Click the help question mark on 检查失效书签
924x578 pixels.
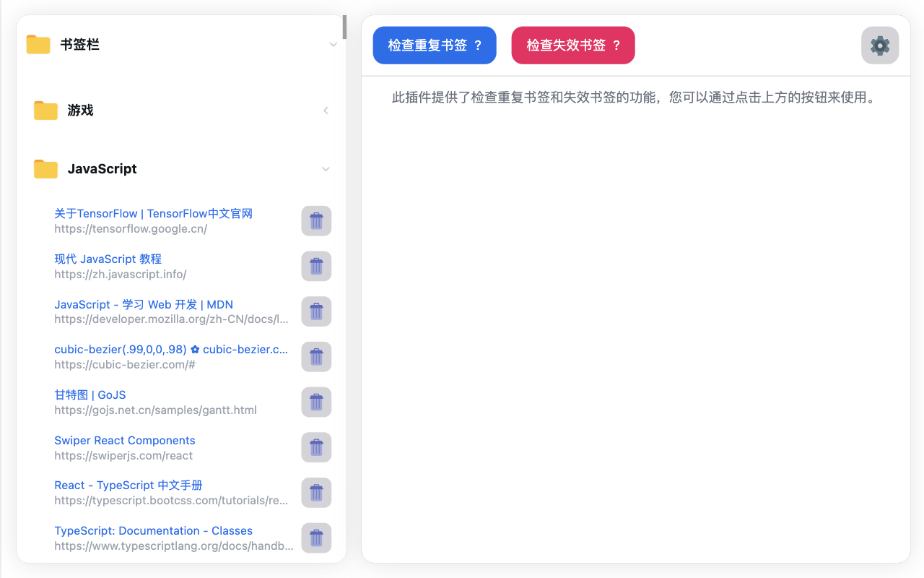(x=619, y=45)
